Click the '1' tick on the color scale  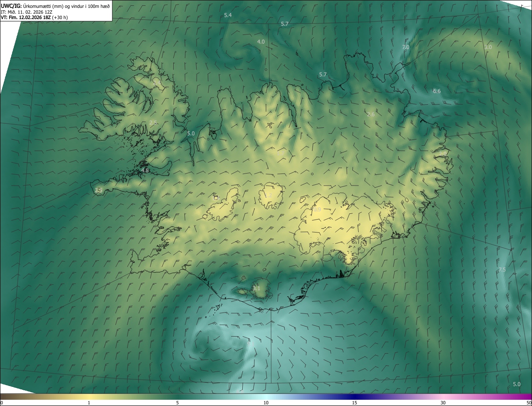coord(89,403)
